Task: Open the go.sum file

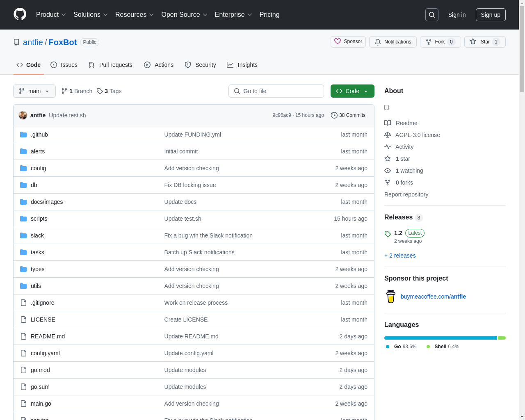Action: click(40, 387)
